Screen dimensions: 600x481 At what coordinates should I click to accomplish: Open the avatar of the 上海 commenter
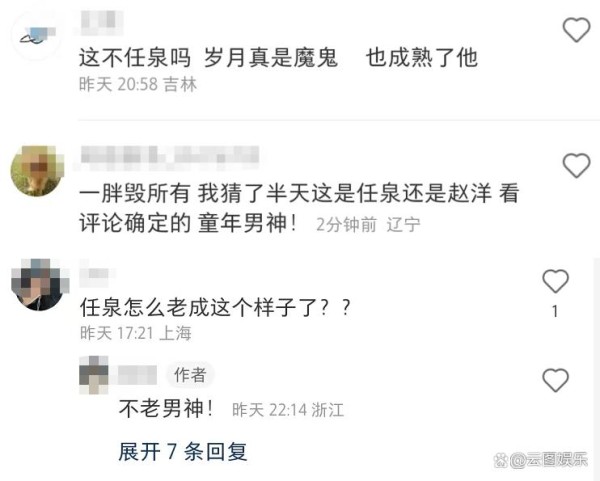39,284
